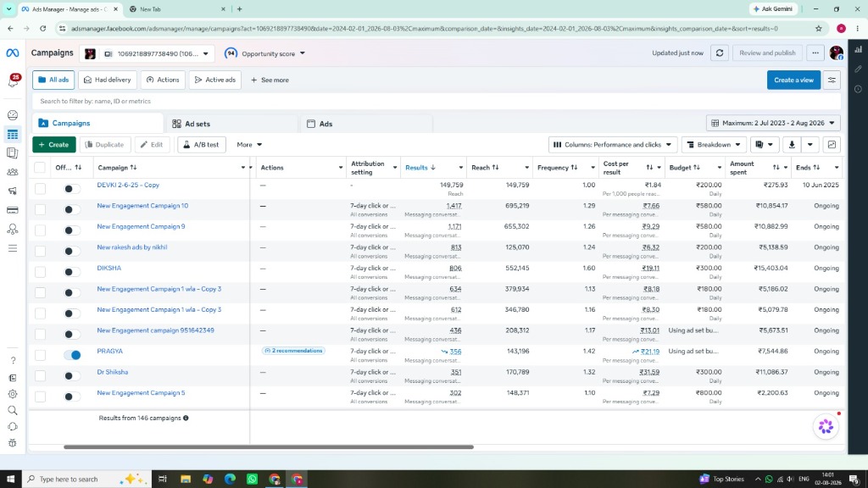The image size is (868, 488).
Task: Click the search magnifier icon in sidebar
Action: pos(13,411)
